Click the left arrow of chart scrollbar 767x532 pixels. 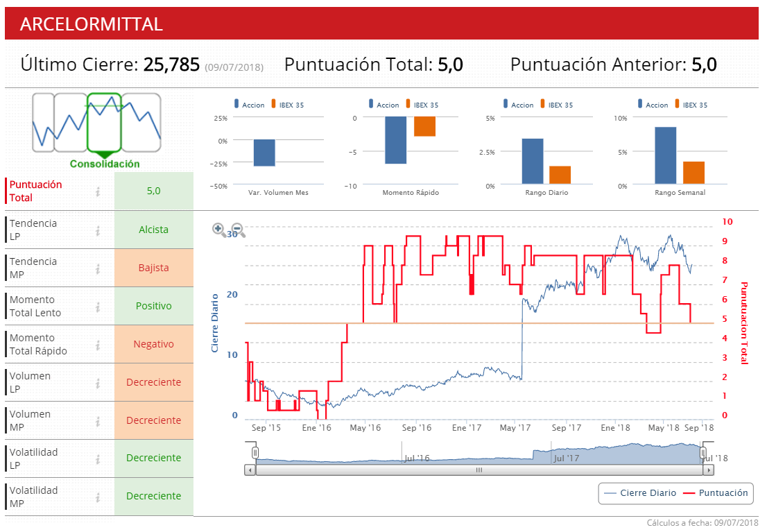(x=250, y=470)
